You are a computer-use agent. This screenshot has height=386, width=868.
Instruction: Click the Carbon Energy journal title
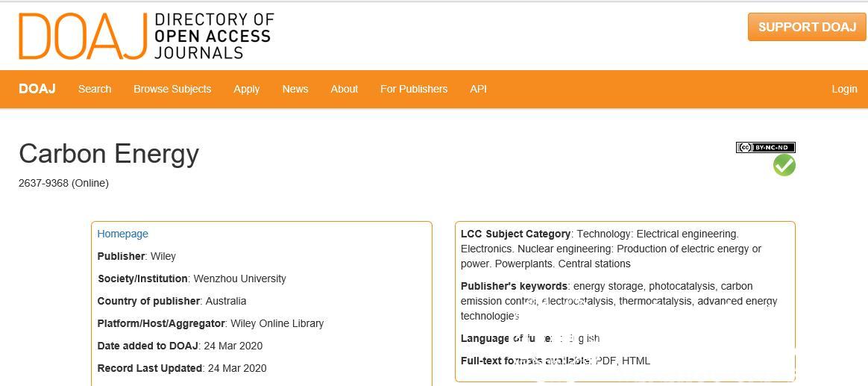[109, 154]
